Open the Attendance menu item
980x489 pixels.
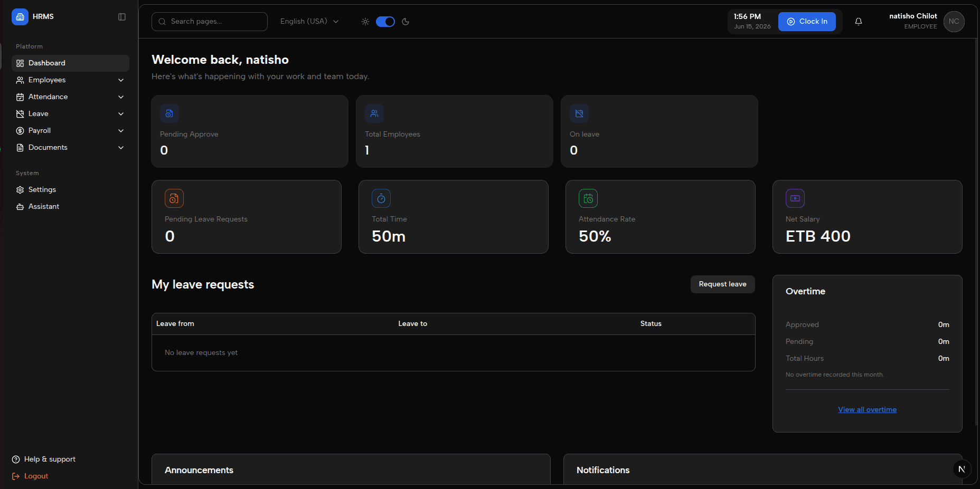pyautogui.click(x=70, y=97)
